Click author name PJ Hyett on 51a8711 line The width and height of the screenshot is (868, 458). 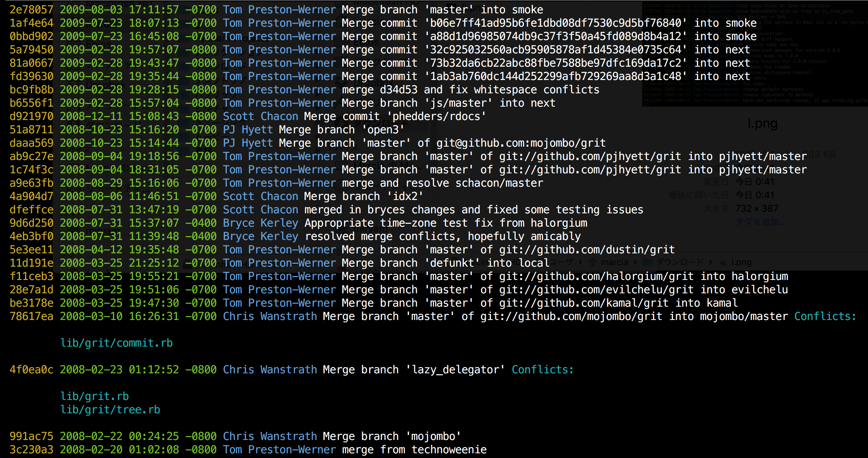[x=248, y=130]
